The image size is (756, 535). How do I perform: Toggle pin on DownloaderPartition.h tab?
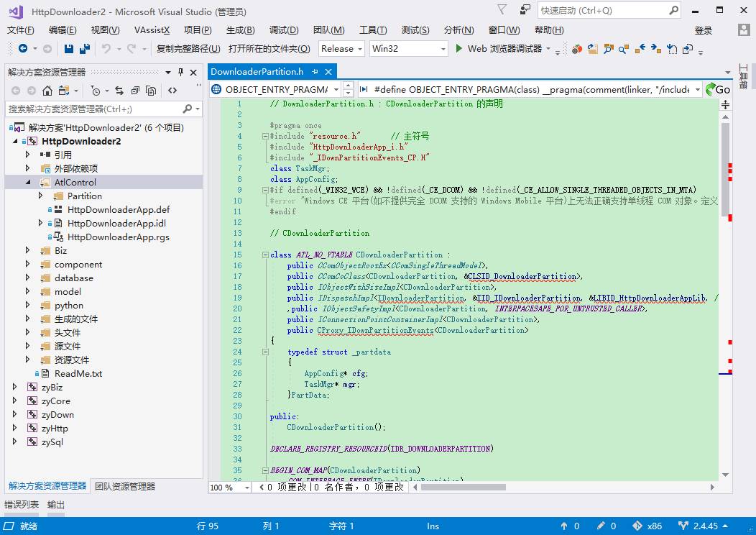pyautogui.click(x=315, y=71)
